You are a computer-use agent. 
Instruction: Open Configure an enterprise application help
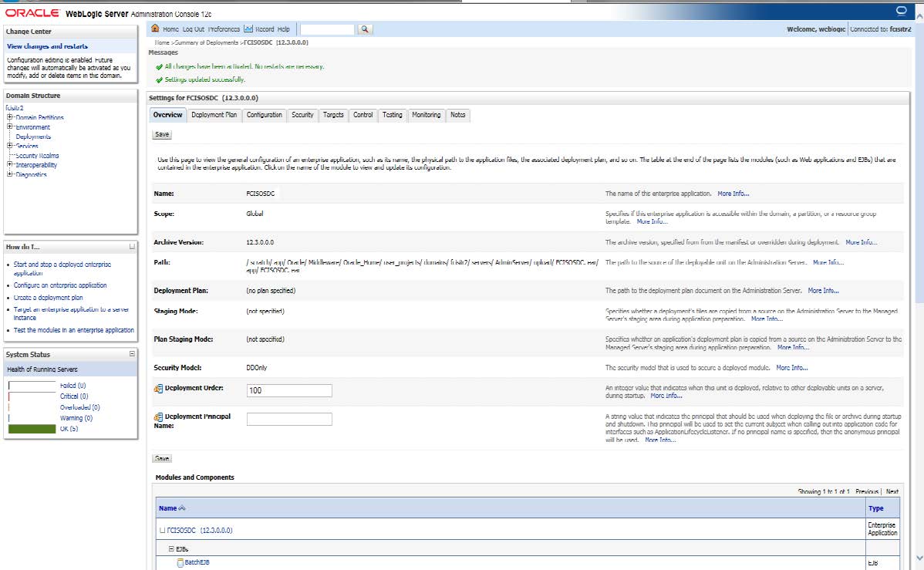click(60, 285)
